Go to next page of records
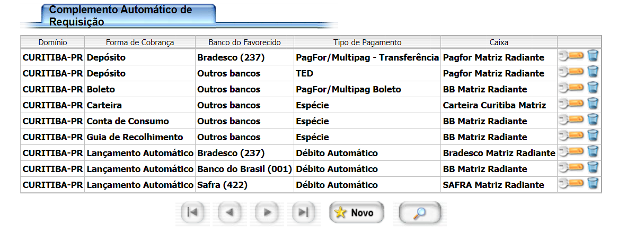 [x=267, y=213]
